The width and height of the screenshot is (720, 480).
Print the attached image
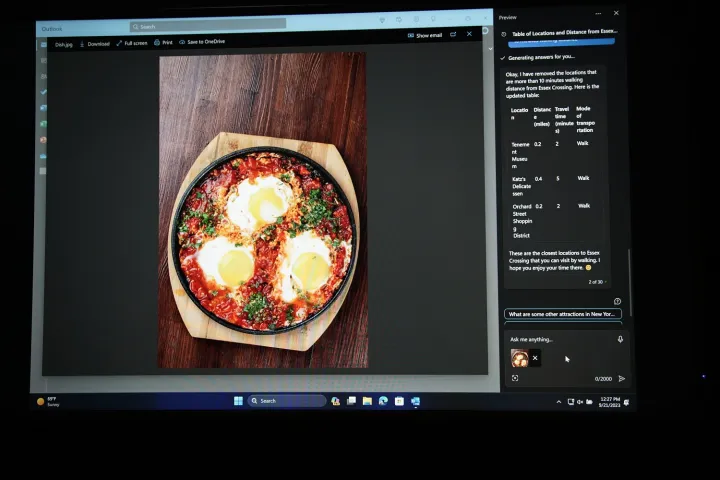pos(163,42)
